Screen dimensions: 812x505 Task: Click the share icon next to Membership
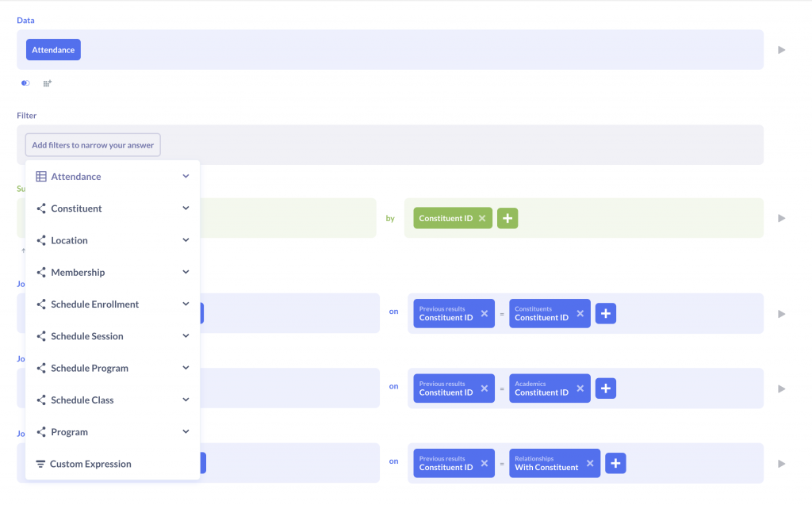point(41,273)
